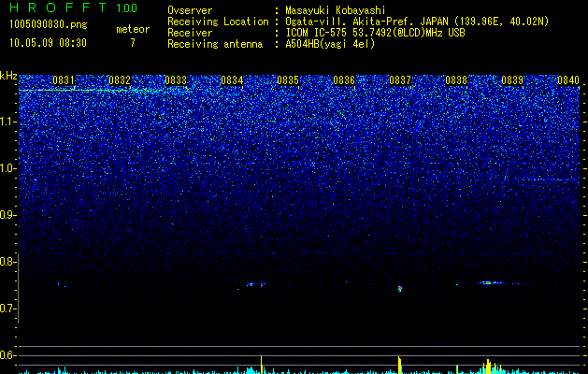Click the tall yellow intensity spike below 0837
The width and height of the screenshot is (588, 374).
399,365
